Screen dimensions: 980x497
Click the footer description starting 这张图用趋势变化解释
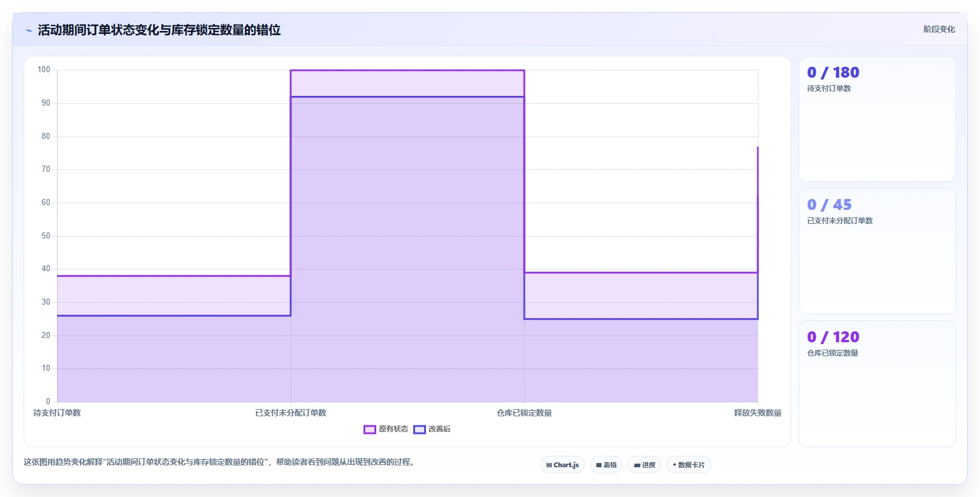tap(219, 462)
